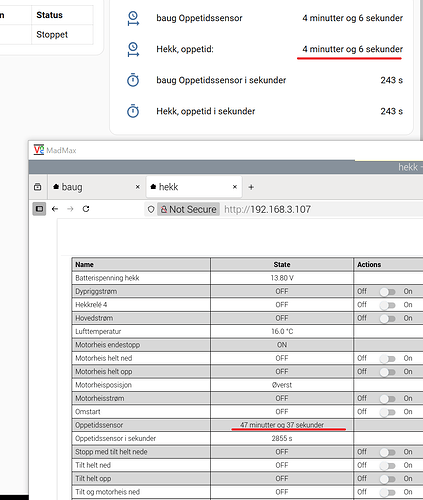The width and height of the screenshot is (423, 500).
Task: Click the shield icon in address bar
Action: (151, 209)
